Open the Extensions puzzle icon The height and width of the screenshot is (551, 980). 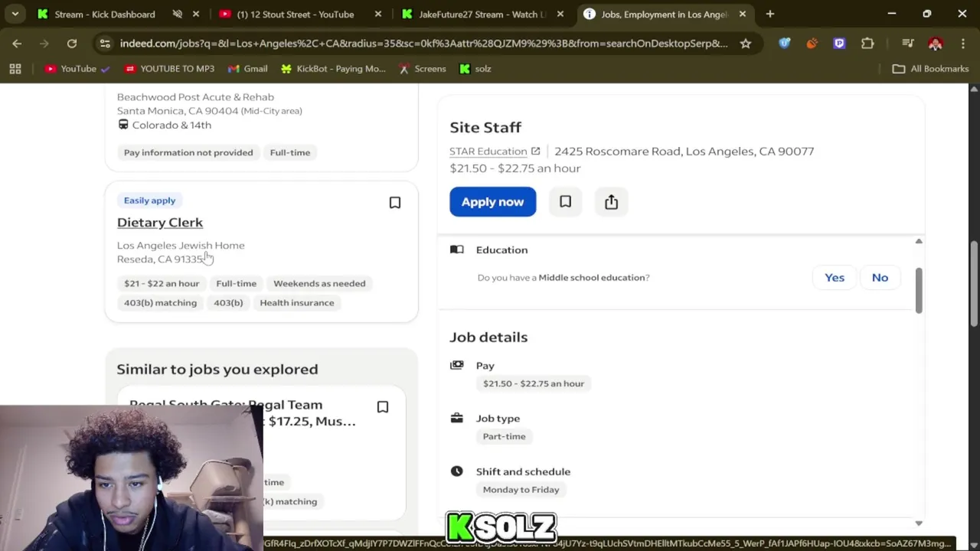867,44
